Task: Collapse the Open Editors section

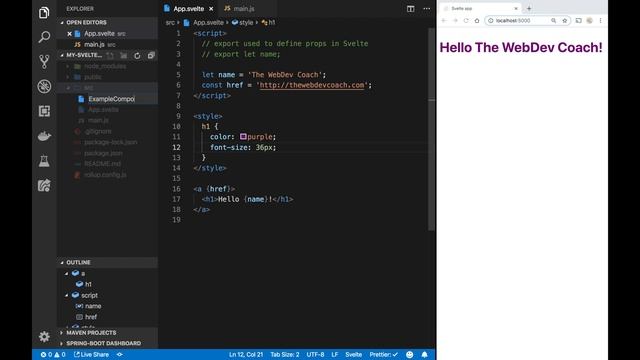Action: 62,23
